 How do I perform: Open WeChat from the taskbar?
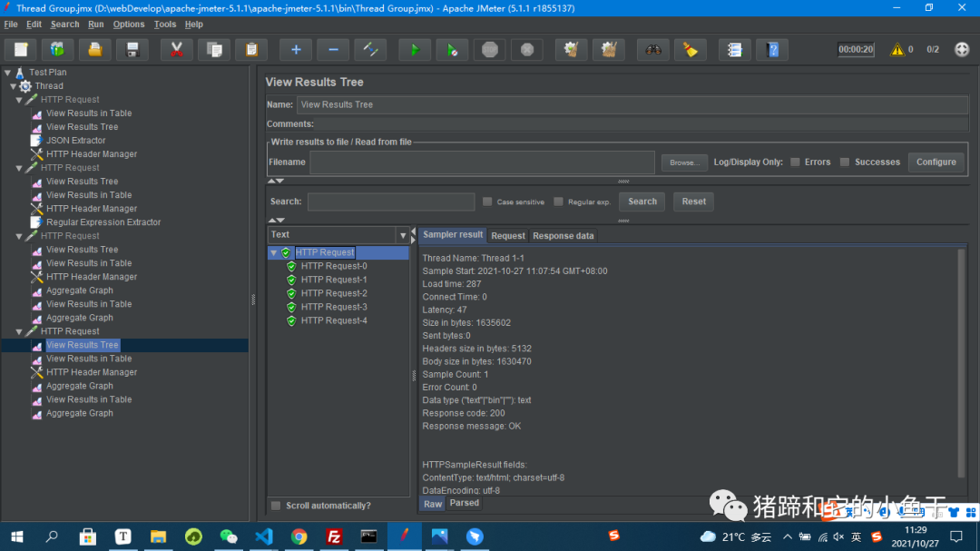229,536
